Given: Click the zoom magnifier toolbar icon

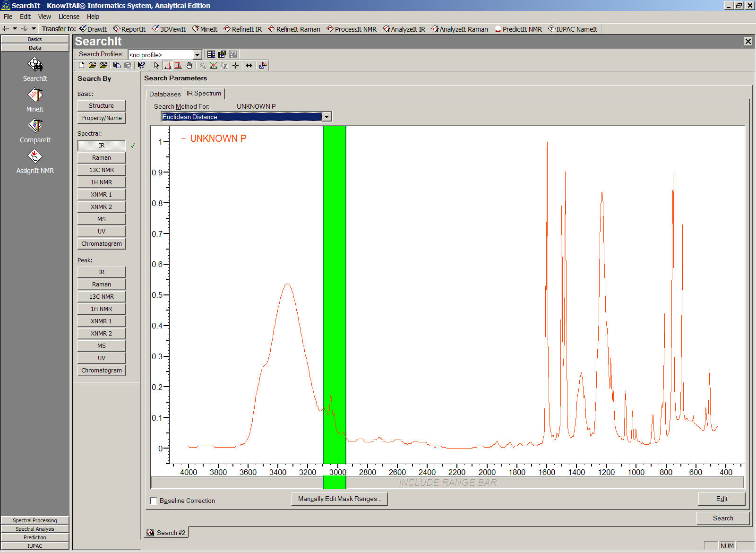Looking at the screenshot, I should [x=203, y=66].
